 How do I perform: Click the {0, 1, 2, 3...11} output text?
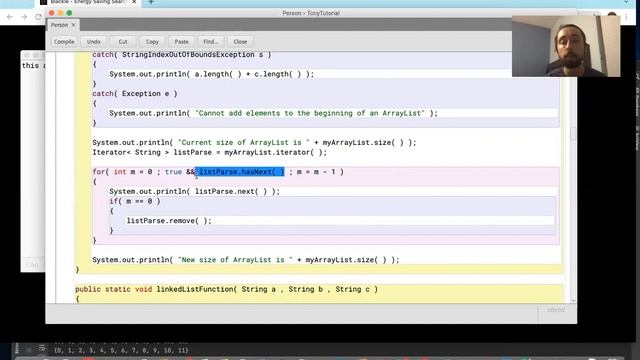[x=121, y=350]
